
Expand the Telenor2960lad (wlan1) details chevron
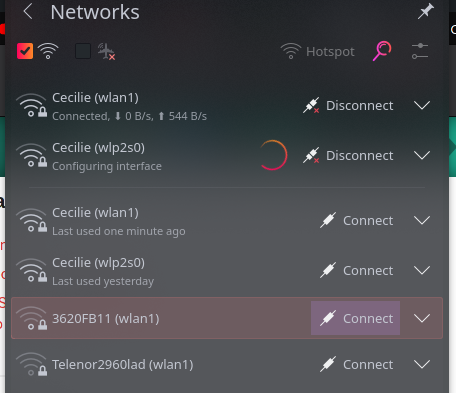[x=422, y=364]
